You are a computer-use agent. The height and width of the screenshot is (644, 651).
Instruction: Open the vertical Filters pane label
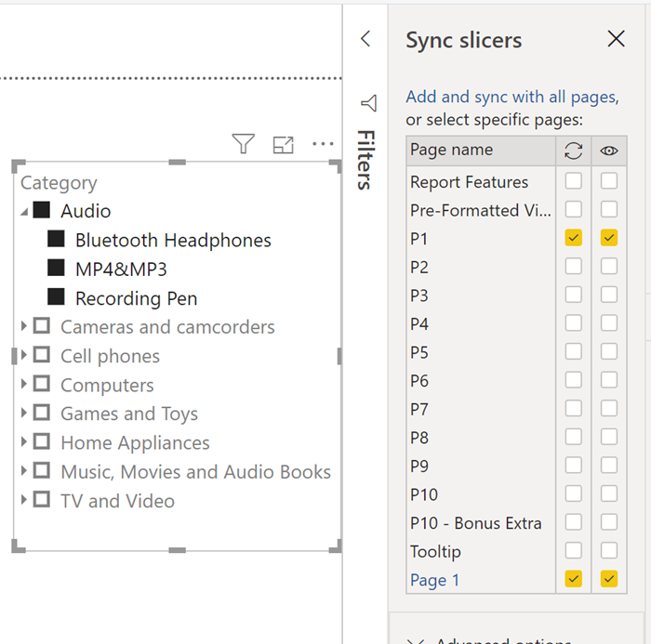(x=365, y=160)
